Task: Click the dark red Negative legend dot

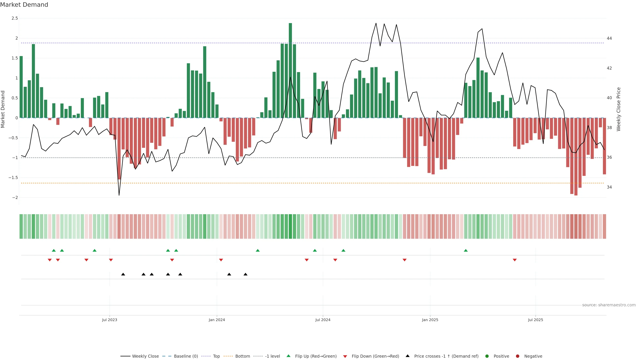Action: [x=518, y=356]
